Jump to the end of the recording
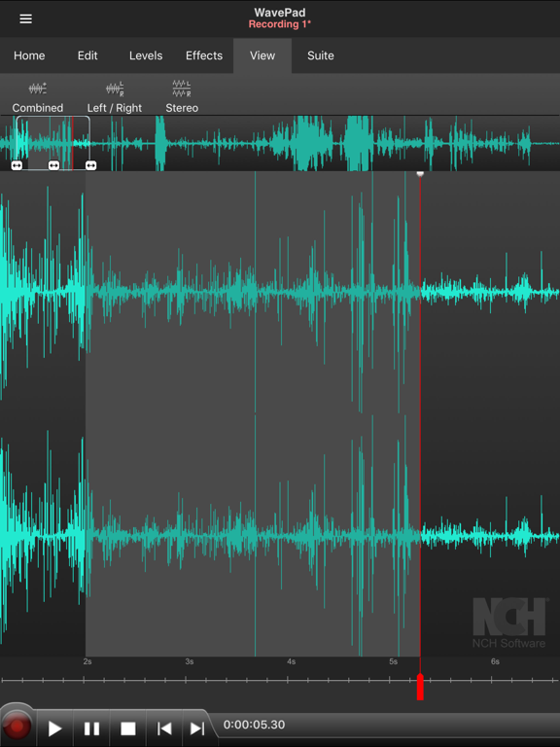The height and width of the screenshot is (747, 560). pos(197,729)
